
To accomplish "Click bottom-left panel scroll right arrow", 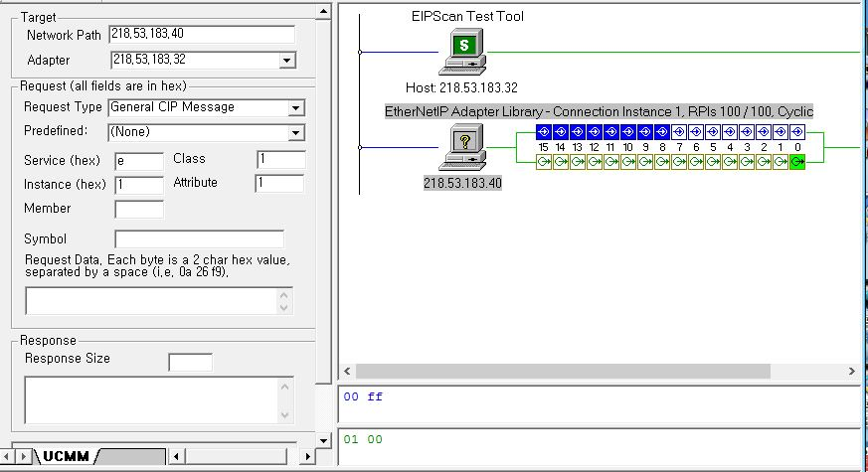I will 308,456.
